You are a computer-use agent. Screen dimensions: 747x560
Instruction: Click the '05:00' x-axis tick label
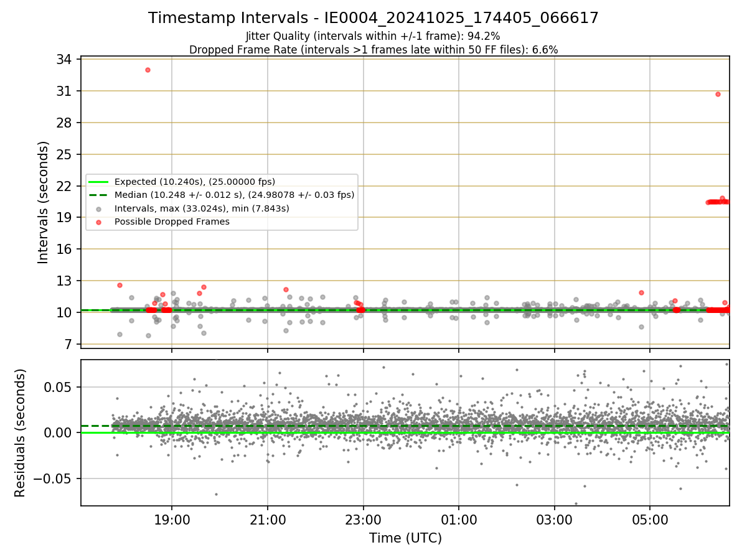pos(650,519)
